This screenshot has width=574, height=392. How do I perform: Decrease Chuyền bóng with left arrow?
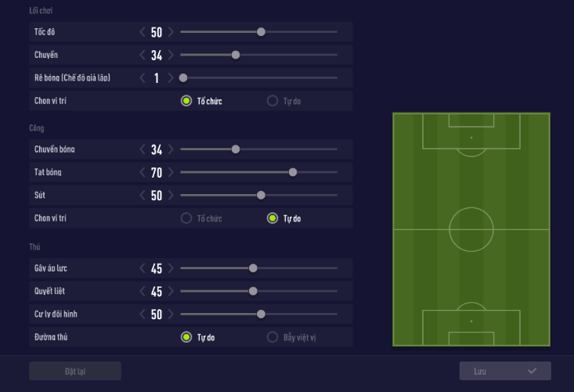click(x=143, y=149)
